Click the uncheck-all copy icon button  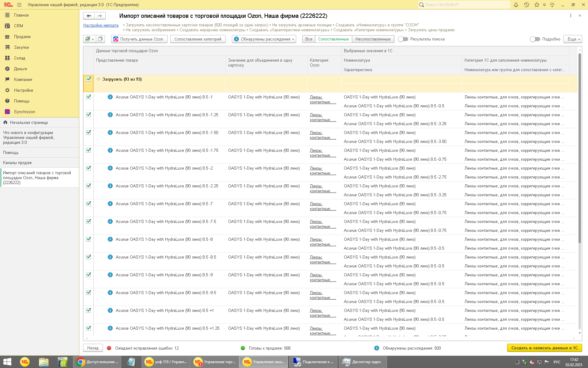pos(100,39)
